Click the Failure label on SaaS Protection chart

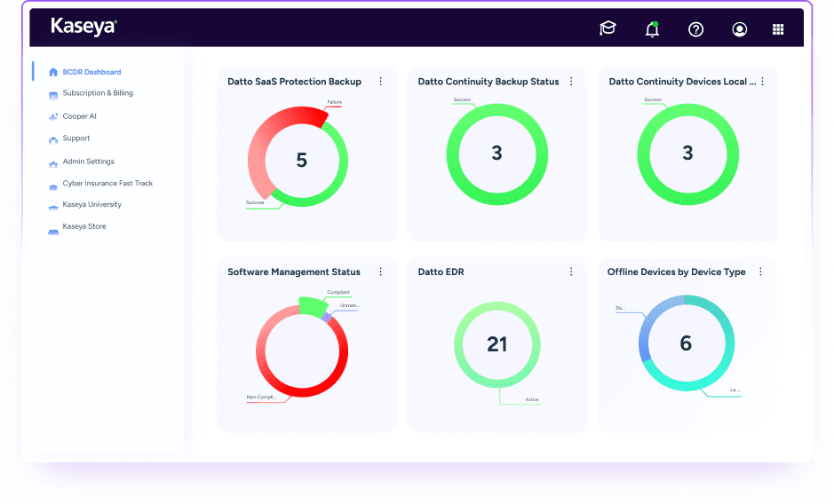pos(335,102)
